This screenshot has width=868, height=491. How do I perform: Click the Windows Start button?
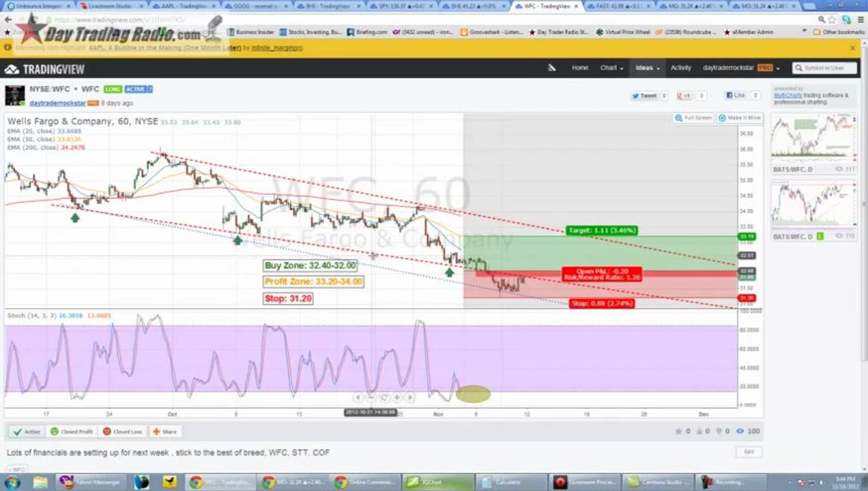12,482
